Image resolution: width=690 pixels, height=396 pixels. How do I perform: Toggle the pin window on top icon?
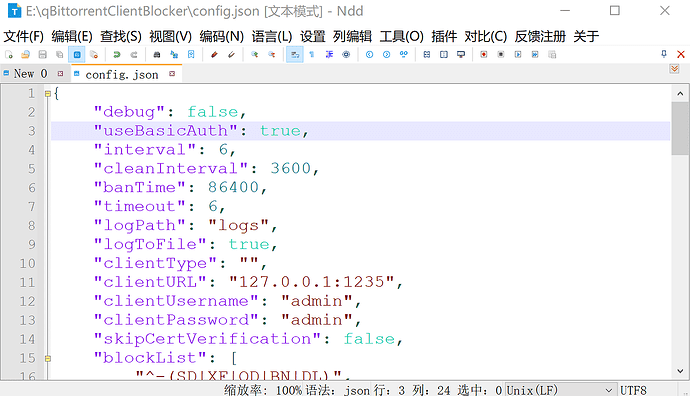[664, 54]
